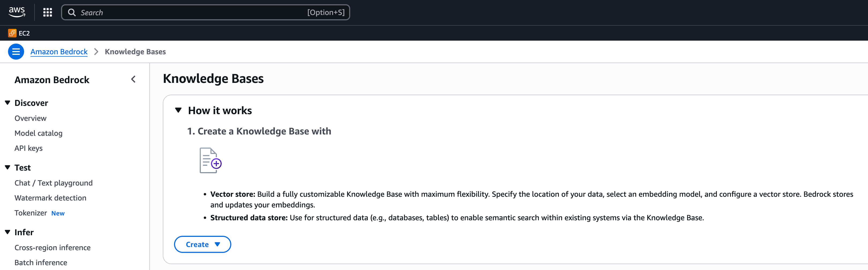Collapse the Infer section

click(x=7, y=232)
